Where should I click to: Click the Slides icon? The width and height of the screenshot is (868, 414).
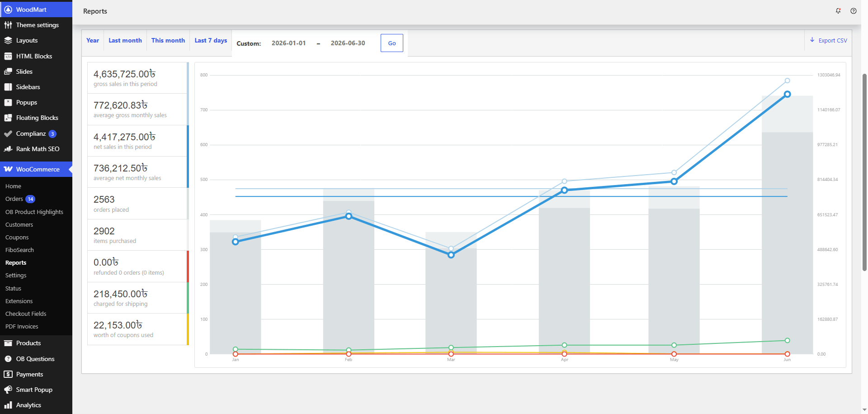(8, 71)
